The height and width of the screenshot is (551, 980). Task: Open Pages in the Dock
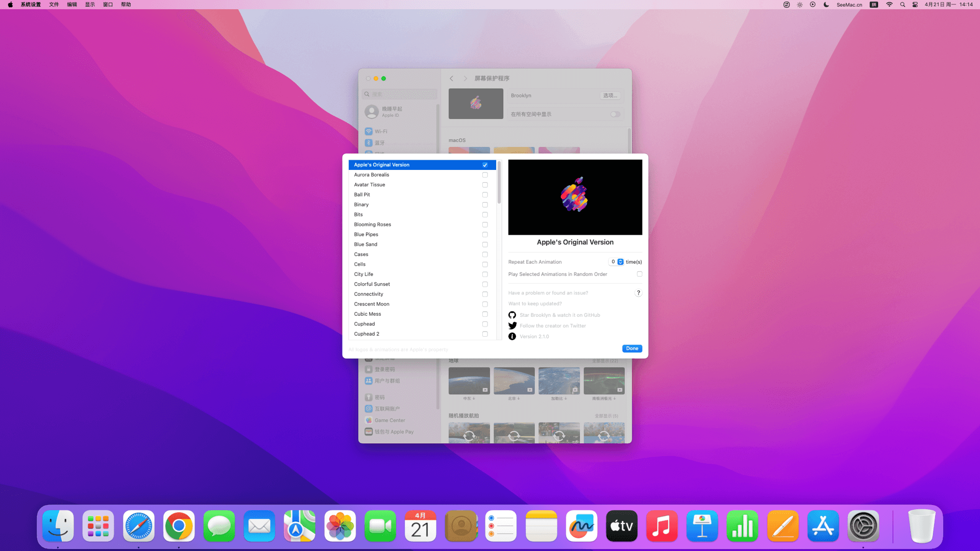tap(783, 526)
